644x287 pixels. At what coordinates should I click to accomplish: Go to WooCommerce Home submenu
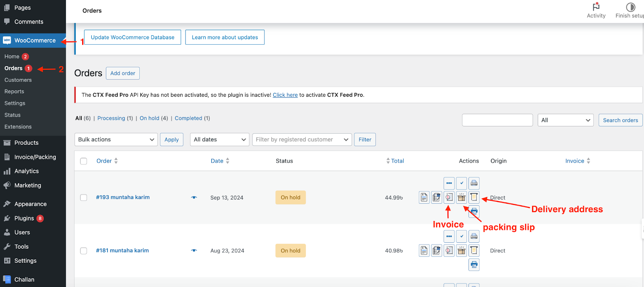12,56
